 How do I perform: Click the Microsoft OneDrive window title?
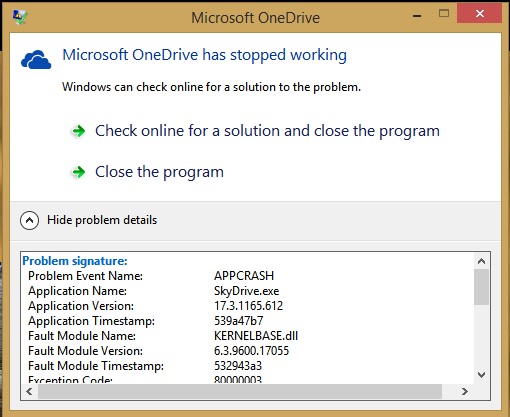tap(255, 18)
